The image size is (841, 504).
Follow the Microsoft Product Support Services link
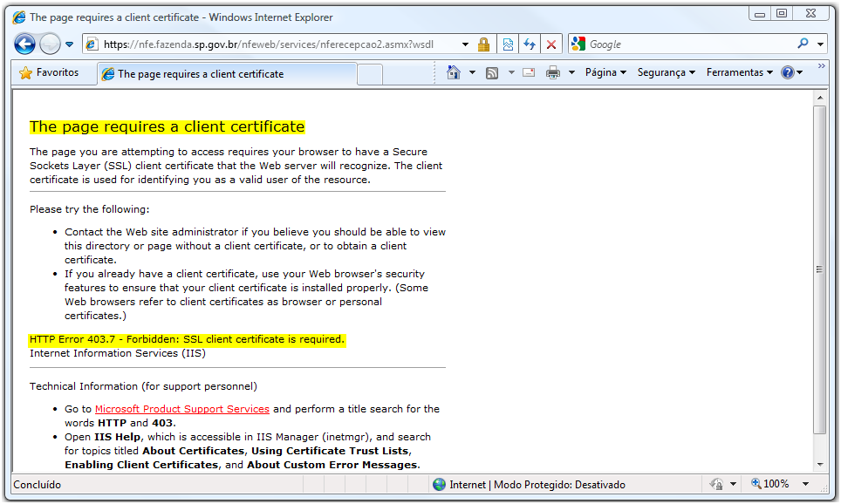pyautogui.click(x=181, y=409)
